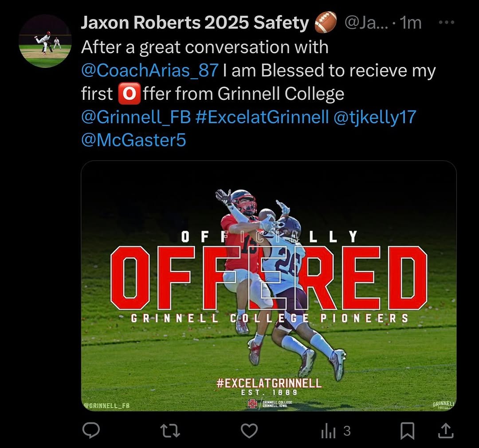This screenshot has width=479, height=448.
Task: Click the tweet text "I am Blessed to recieve"
Action: coord(310,71)
